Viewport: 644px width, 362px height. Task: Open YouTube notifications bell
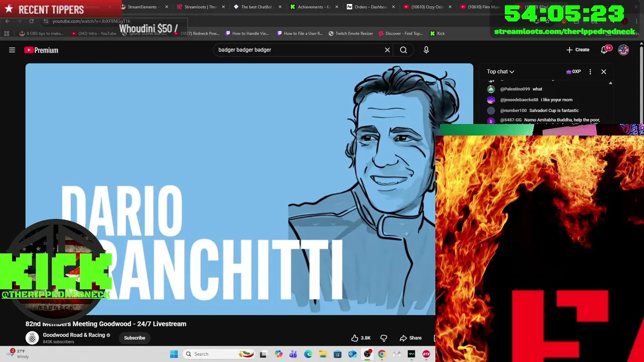pos(605,50)
